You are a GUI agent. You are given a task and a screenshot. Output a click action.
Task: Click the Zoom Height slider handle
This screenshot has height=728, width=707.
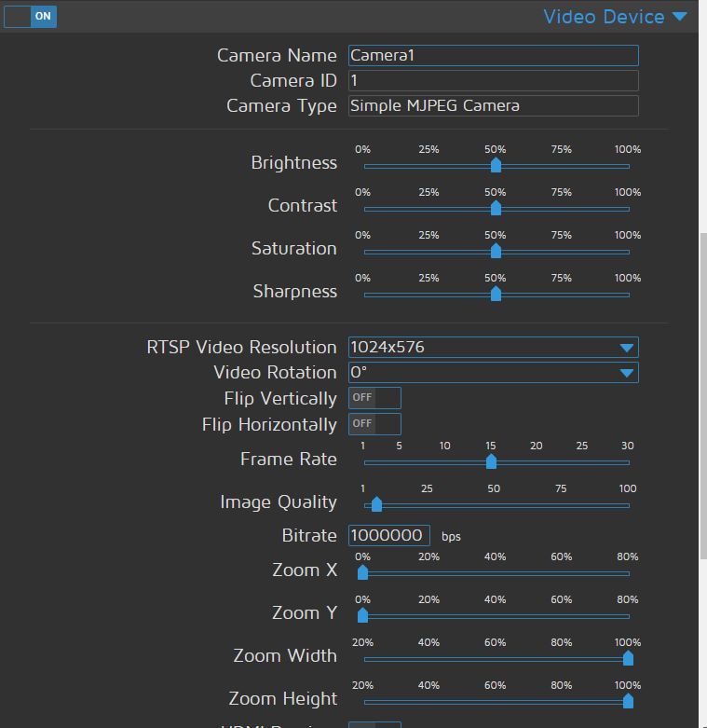pos(628,701)
